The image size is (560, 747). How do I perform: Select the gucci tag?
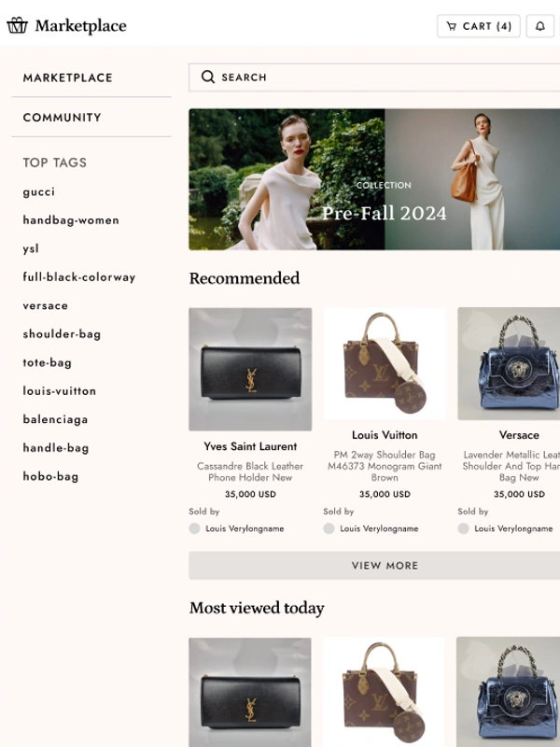click(x=38, y=192)
